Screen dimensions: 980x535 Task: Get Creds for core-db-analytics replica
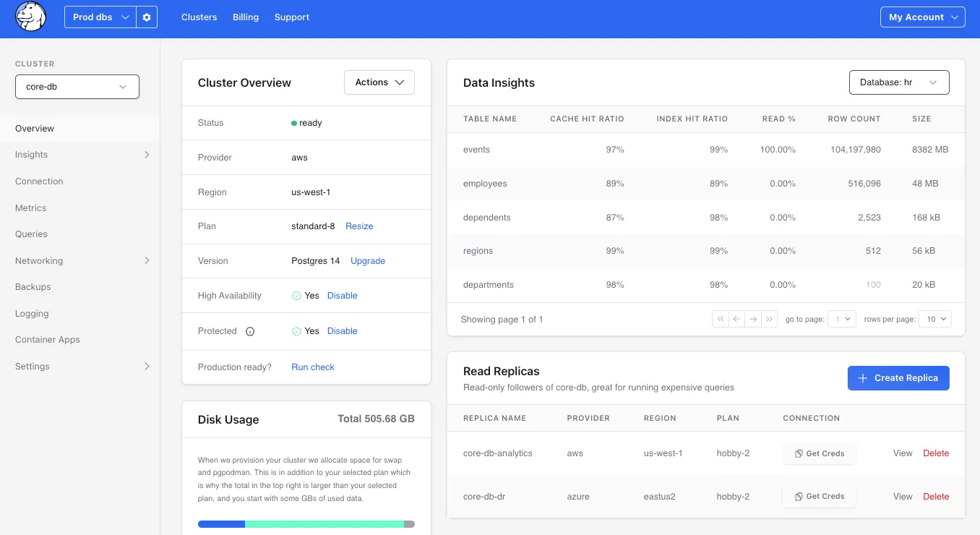click(x=819, y=453)
